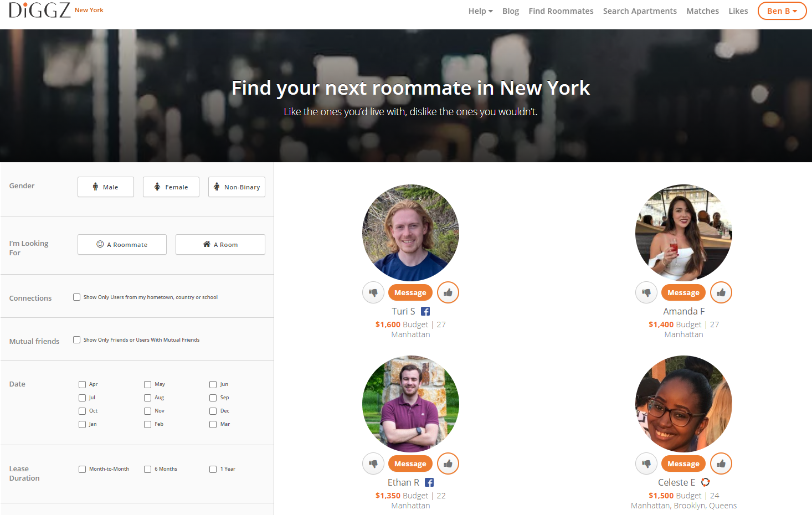
Task: Dislike Amanda F with thumbs-down icon
Action: [x=646, y=292]
